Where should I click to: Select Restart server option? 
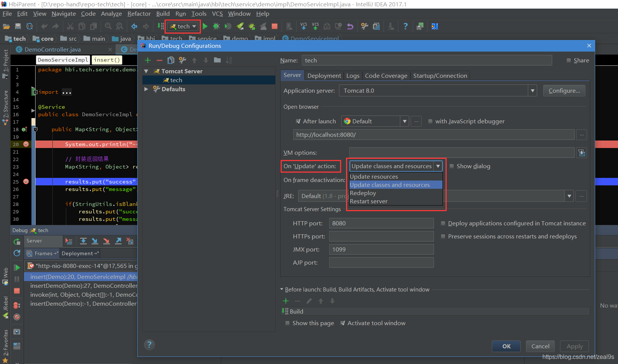coord(396,201)
